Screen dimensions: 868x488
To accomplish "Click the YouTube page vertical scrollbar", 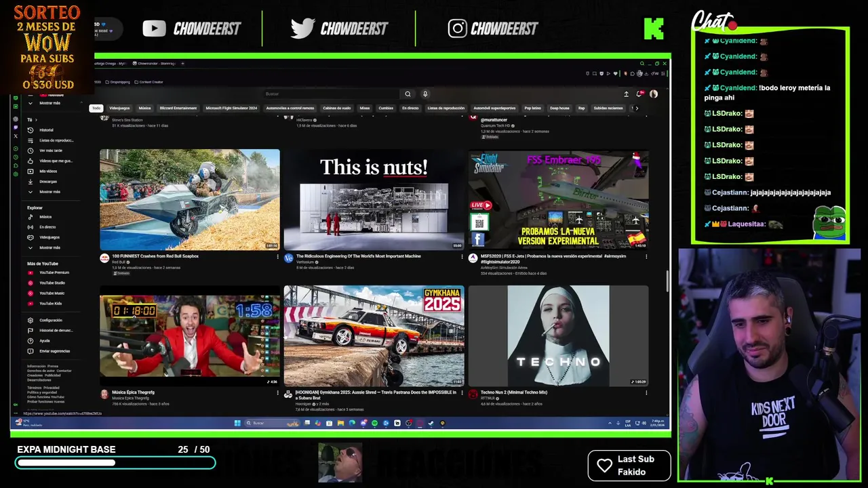I will [x=667, y=281].
